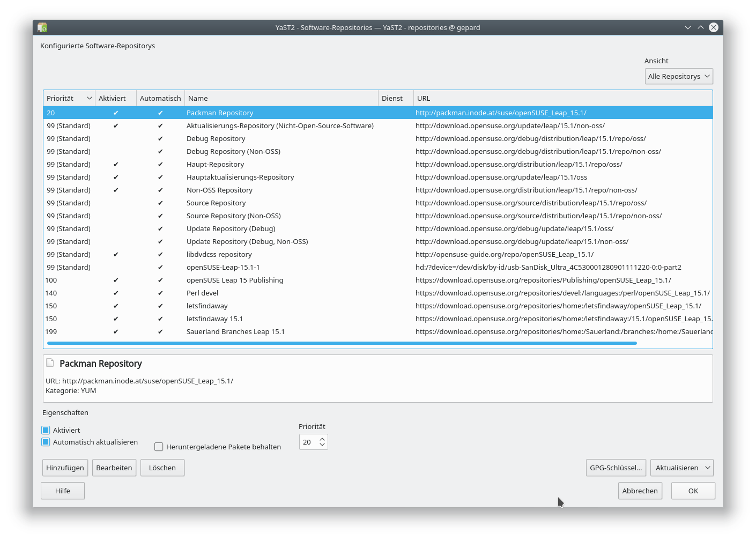Select the Update Repository (Debug) row

tap(378, 228)
